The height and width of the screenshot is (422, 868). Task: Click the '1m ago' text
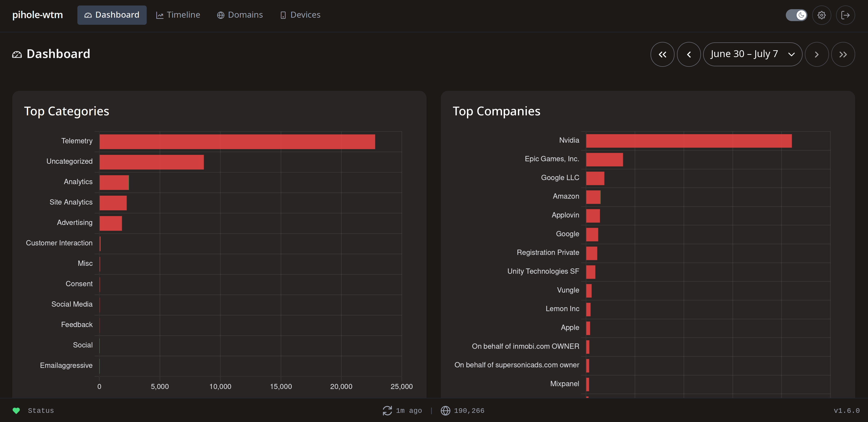pyautogui.click(x=409, y=411)
